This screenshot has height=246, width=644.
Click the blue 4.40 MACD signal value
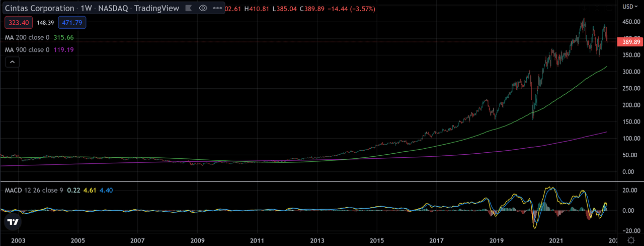(x=105, y=190)
